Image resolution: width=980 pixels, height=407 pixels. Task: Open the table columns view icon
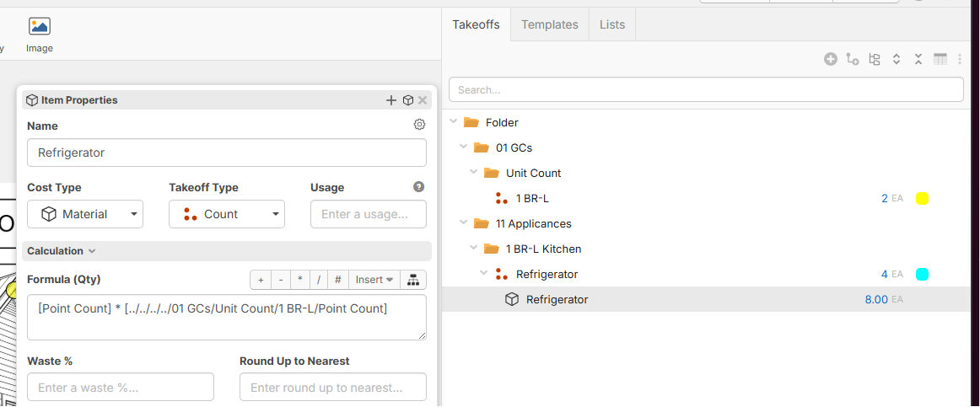[x=940, y=59]
